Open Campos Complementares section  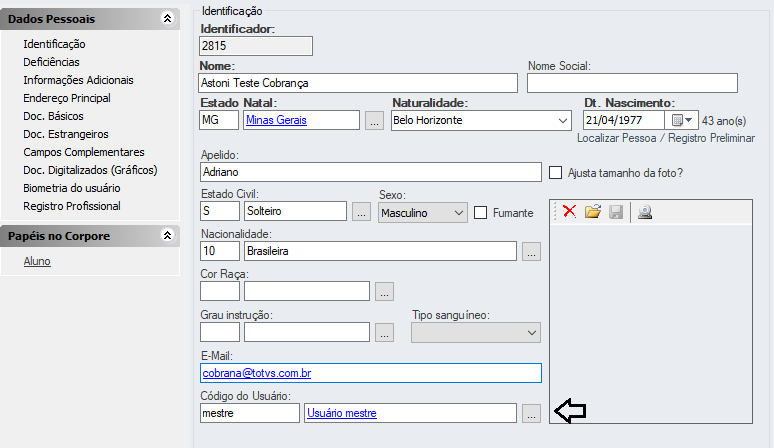click(x=84, y=152)
